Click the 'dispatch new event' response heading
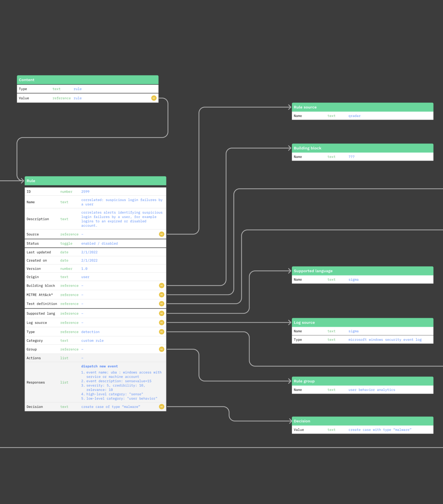The width and height of the screenshot is (443, 504). pos(100,366)
